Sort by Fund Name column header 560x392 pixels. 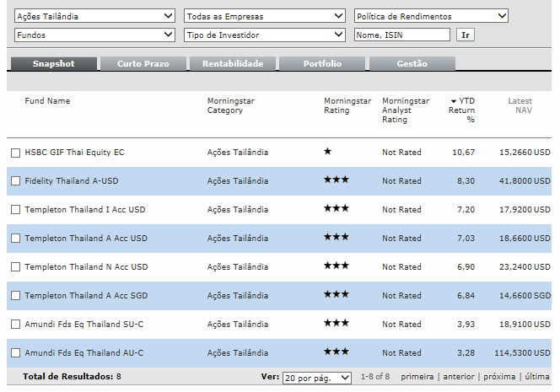(x=47, y=101)
